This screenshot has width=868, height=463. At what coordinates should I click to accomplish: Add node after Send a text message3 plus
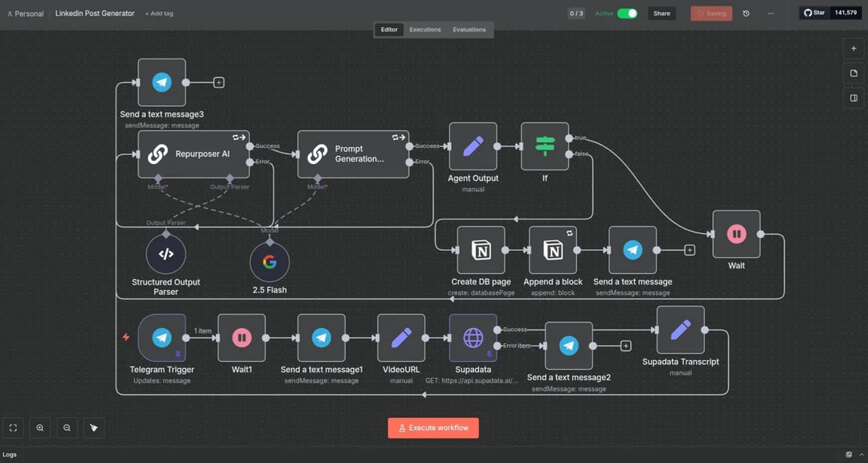pos(219,83)
